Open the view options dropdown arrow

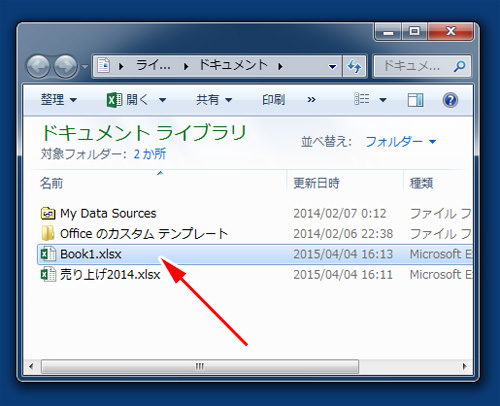coord(383,100)
